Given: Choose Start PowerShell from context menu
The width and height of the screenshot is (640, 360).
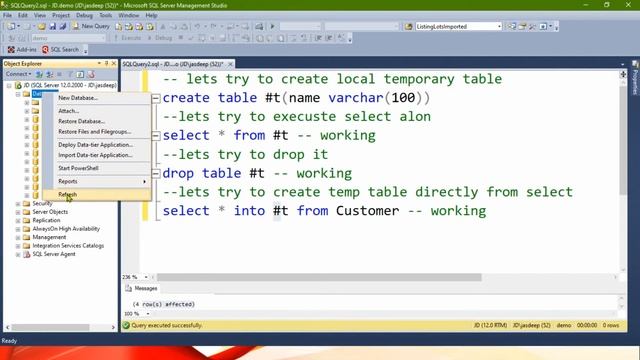Looking at the screenshot, I should (97, 168).
